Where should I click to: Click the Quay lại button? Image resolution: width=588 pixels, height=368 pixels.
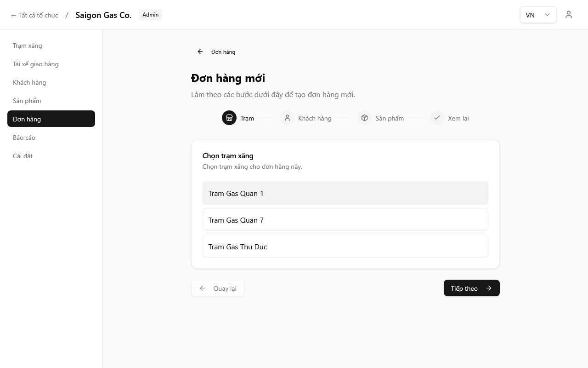pos(218,288)
